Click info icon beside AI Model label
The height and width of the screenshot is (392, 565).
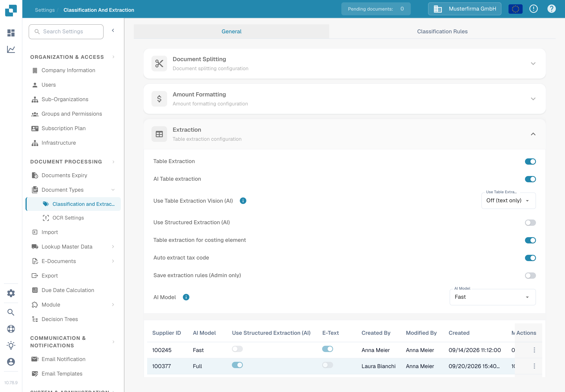click(x=186, y=297)
